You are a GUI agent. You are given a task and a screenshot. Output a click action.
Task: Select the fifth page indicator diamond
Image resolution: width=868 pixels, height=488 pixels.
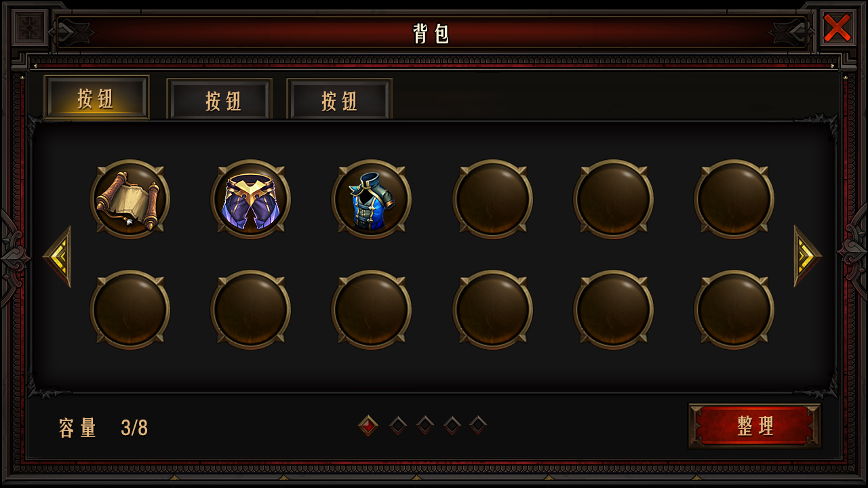478,426
